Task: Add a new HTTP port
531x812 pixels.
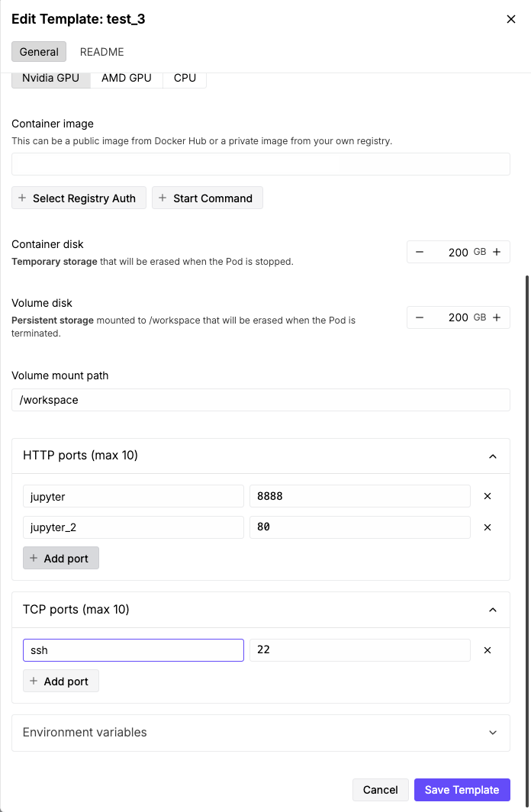Action: pos(60,558)
